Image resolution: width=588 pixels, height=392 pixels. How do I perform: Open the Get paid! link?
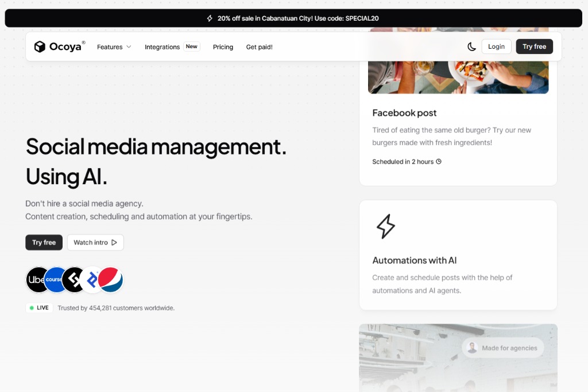point(259,47)
